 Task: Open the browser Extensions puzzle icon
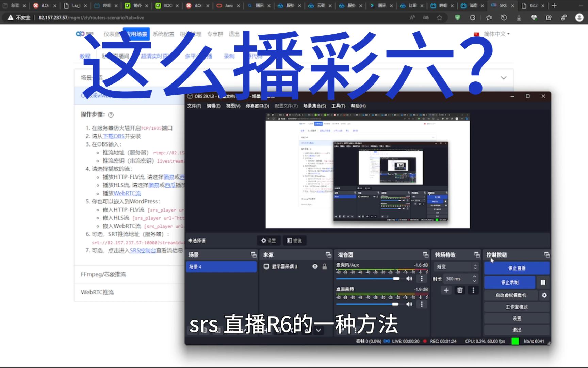point(473,18)
